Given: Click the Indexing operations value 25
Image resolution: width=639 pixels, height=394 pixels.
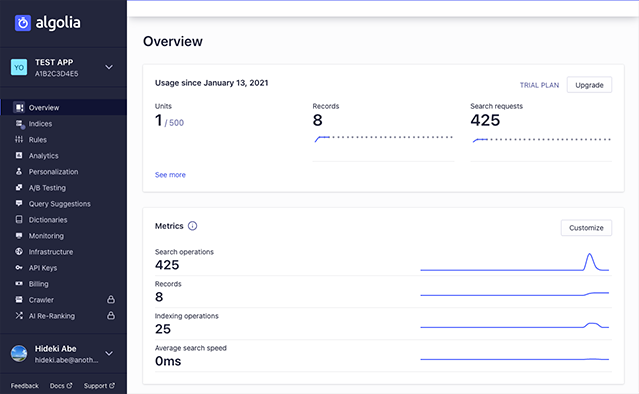Looking at the screenshot, I should 163,329.
